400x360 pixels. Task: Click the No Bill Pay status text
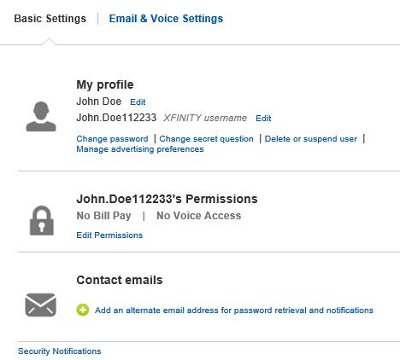104,216
